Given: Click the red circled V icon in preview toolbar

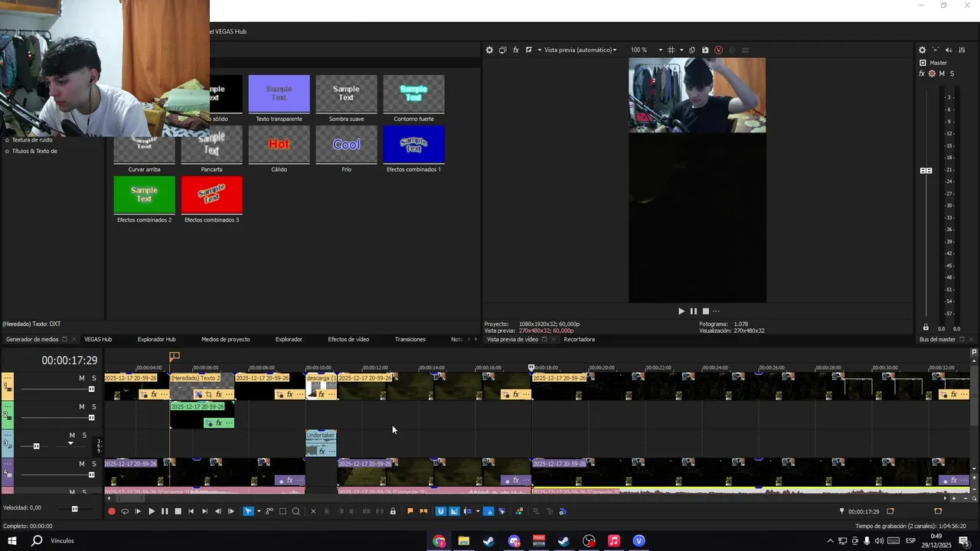Looking at the screenshot, I should tap(718, 50).
